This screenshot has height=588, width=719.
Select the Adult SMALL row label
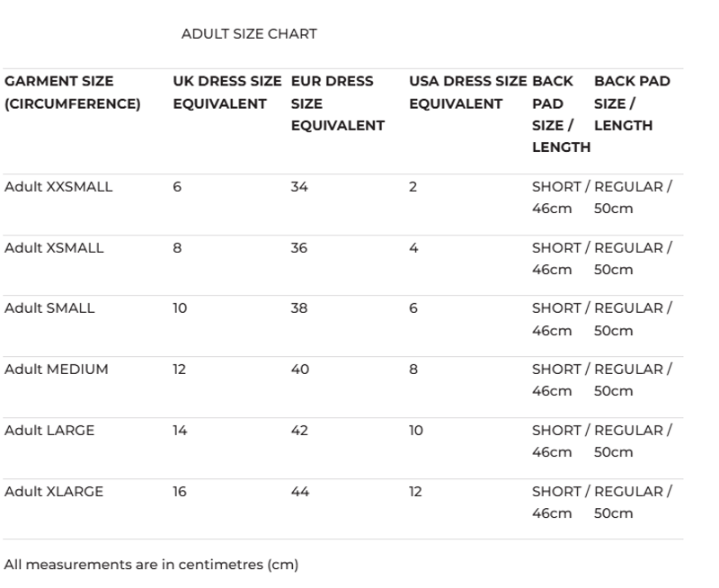(x=49, y=308)
